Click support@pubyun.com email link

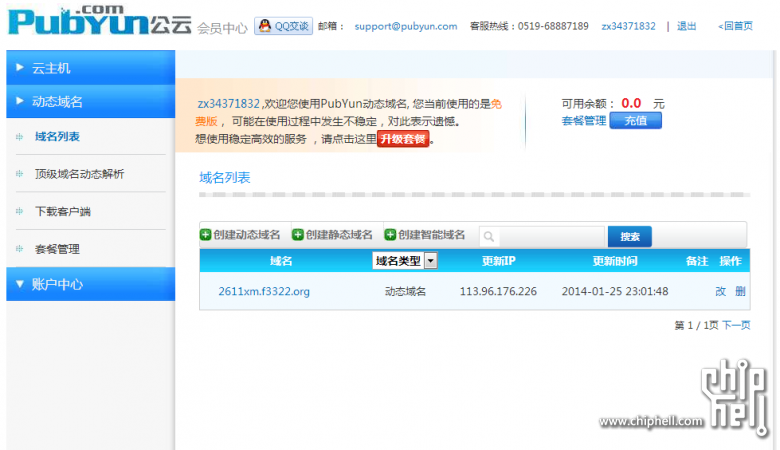(406, 26)
